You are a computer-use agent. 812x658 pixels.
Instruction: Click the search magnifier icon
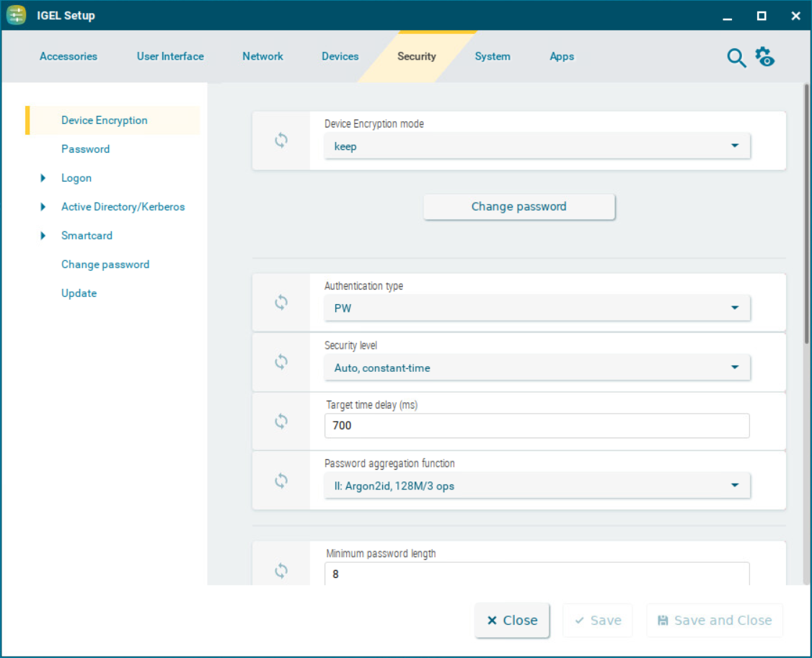click(x=736, y=58)
